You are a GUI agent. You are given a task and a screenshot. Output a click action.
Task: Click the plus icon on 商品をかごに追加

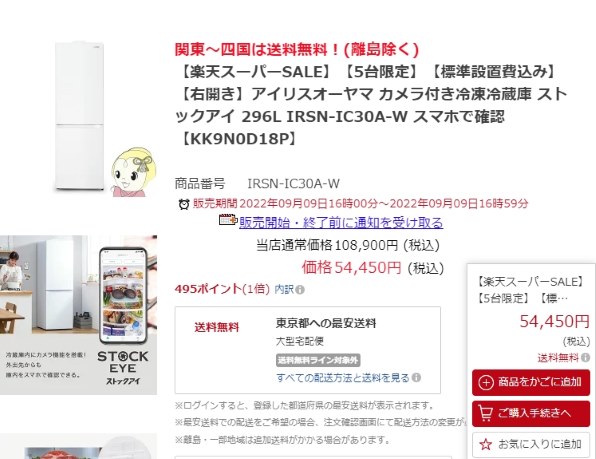click(x=486, y=382)
